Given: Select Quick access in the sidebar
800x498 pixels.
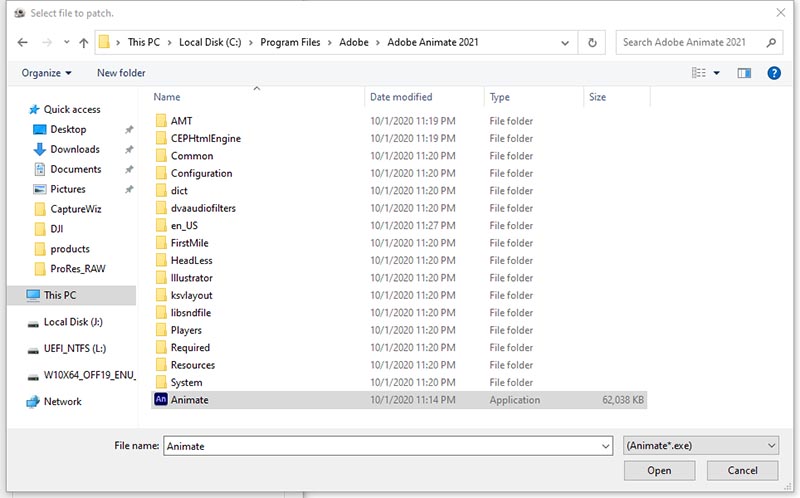Looking at the screenshot, I should 72,110.
